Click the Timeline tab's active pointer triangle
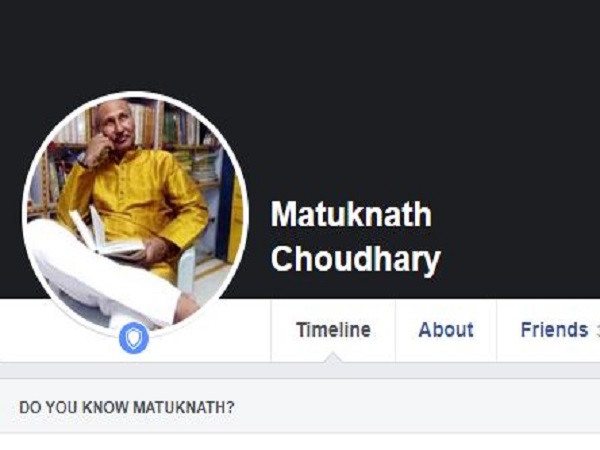600x450 pixels. click(333, 357)
